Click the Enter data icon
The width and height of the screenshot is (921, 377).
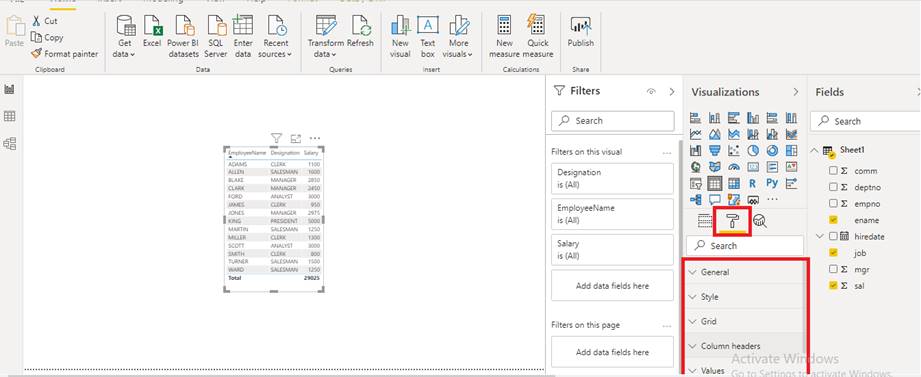click(x=243, y=25)
